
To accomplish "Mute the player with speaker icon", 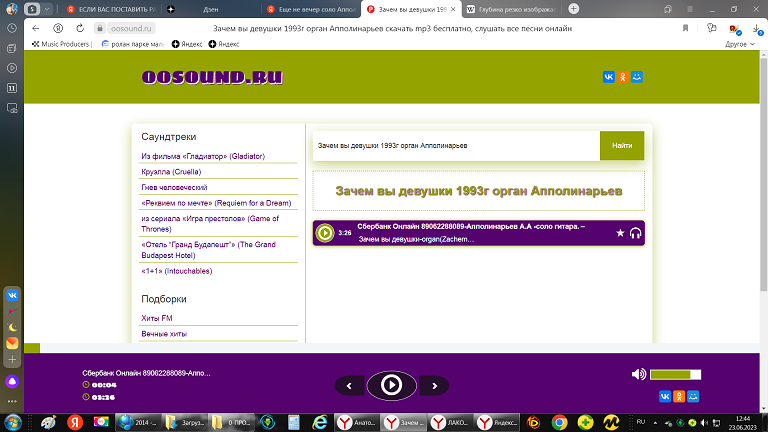I will pyautogui.click(x=638, y=375).
